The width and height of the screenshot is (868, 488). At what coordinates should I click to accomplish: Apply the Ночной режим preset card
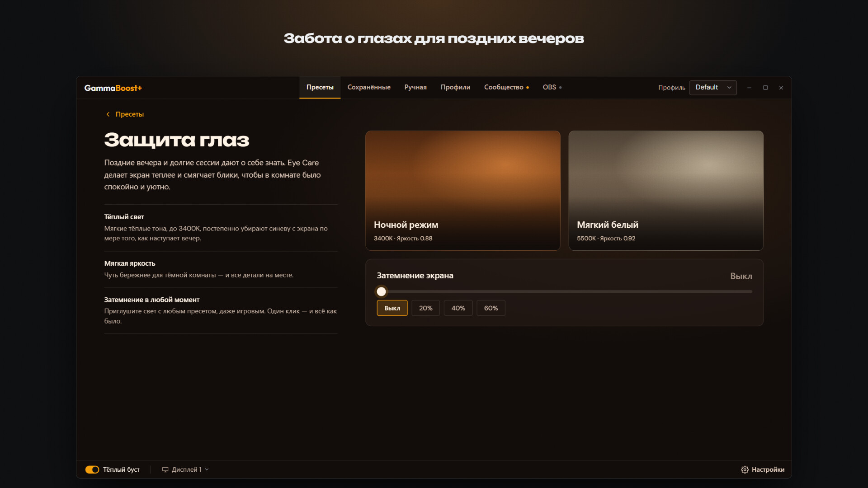tap(463, 191)
